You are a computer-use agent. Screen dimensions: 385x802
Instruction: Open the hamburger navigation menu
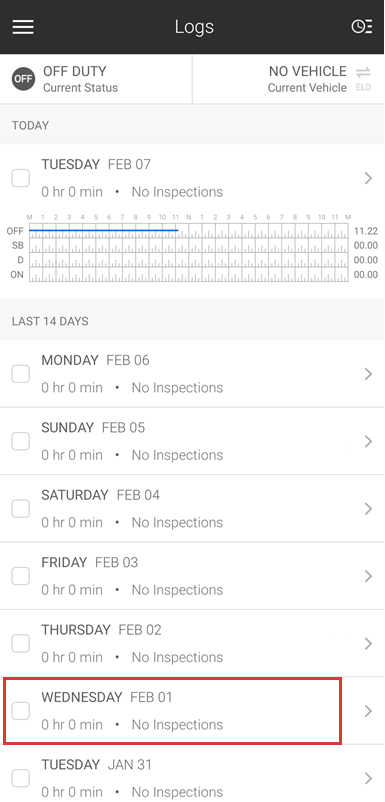(x=23, y=27)
